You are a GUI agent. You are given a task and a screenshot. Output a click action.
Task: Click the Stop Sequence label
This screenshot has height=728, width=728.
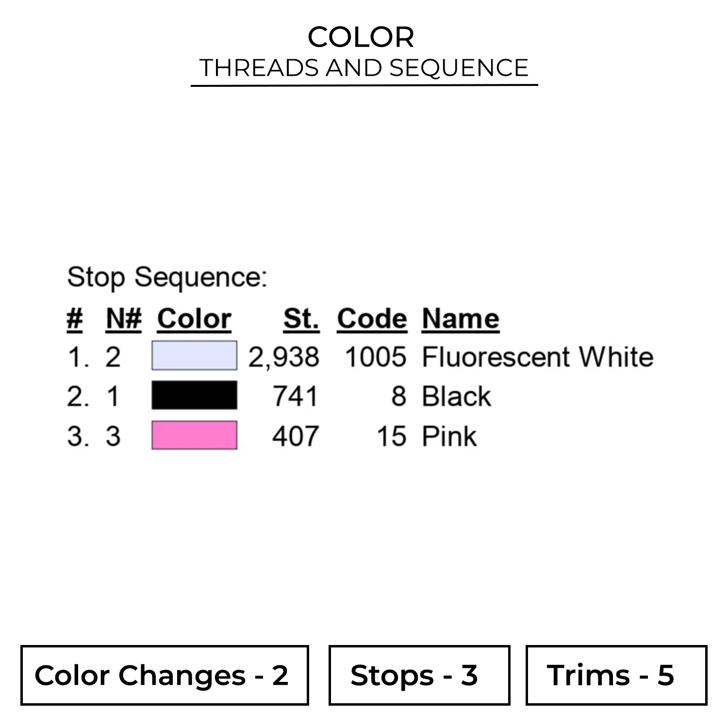pos(167,277)
